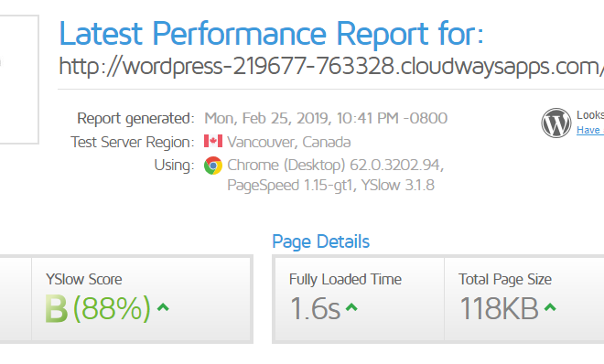
Task: Click the WordPress logo icon
Action: [x=555, y=123]
